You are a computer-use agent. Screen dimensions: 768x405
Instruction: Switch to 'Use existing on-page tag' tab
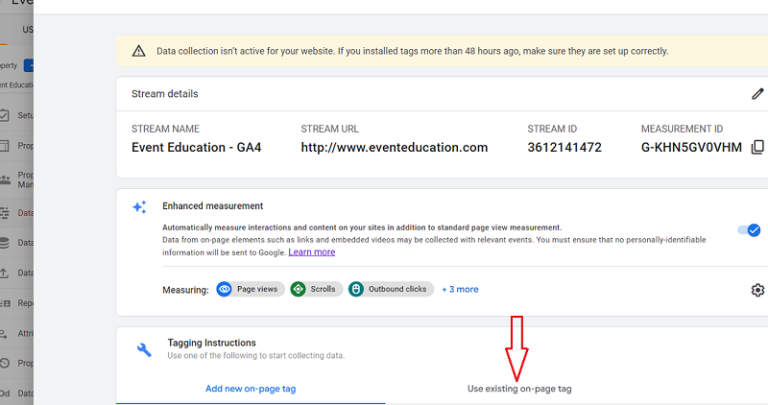(519, 389)
